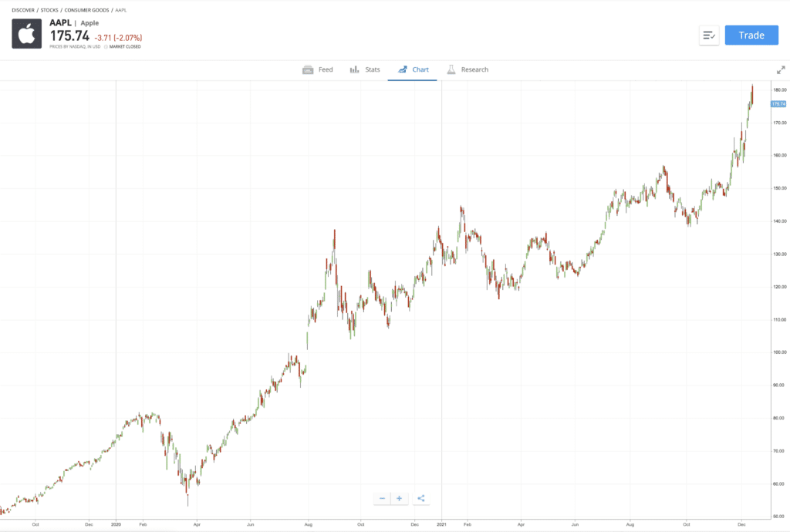Click the 175.74 price tag on axis
Image resolution: width=790 pixels, height=532 pixels.
pos(778,104)
